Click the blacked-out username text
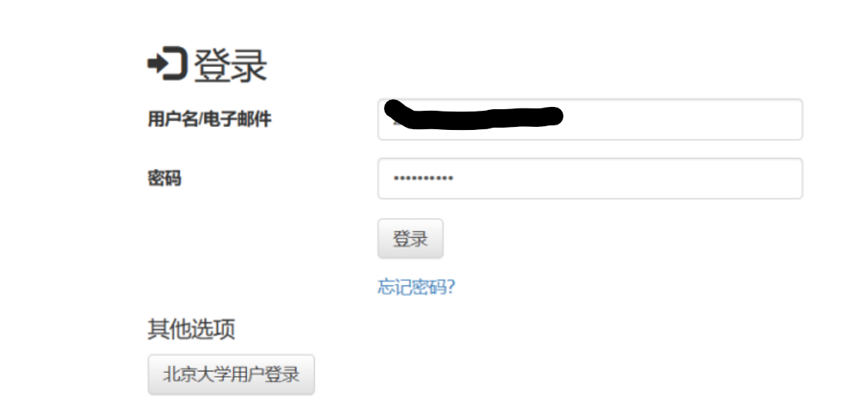The width and height of the screenshot is (868, 403). (x=473, y=115)
